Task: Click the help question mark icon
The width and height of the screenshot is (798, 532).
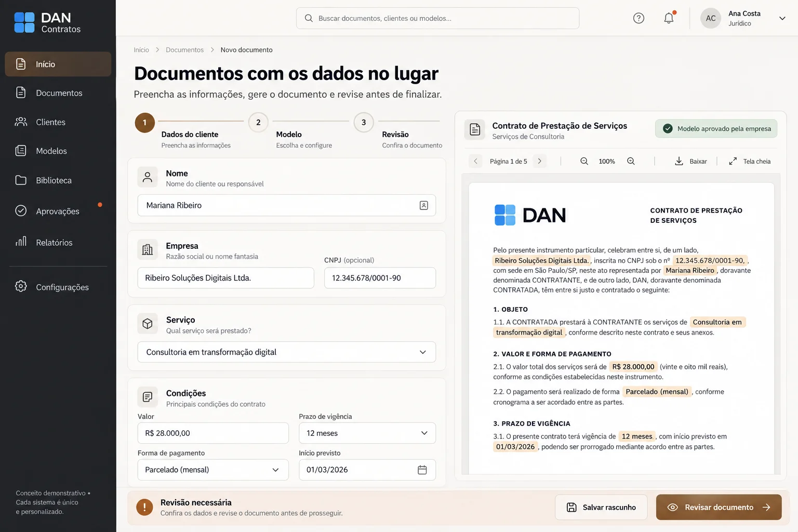Action: 639,18
